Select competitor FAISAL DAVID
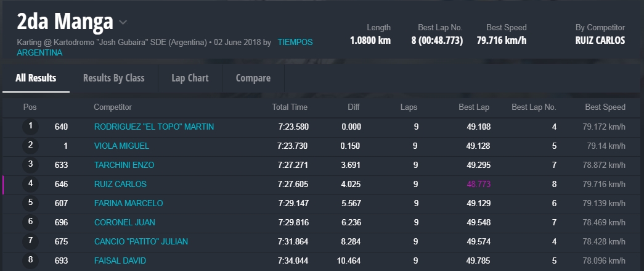The height and width of the screenshot is (271, 644). 120,261
